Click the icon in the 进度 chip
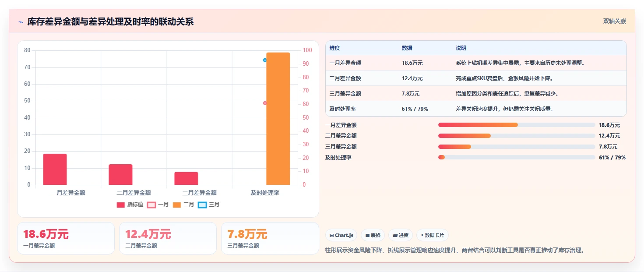The height and width of the screenshot is (272, 644). click(395, 236)
